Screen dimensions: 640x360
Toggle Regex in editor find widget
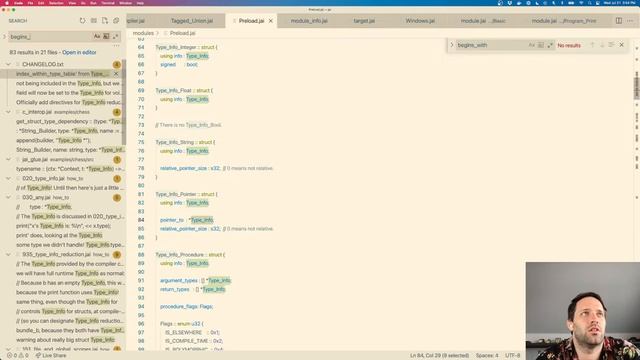pos(550,45)
